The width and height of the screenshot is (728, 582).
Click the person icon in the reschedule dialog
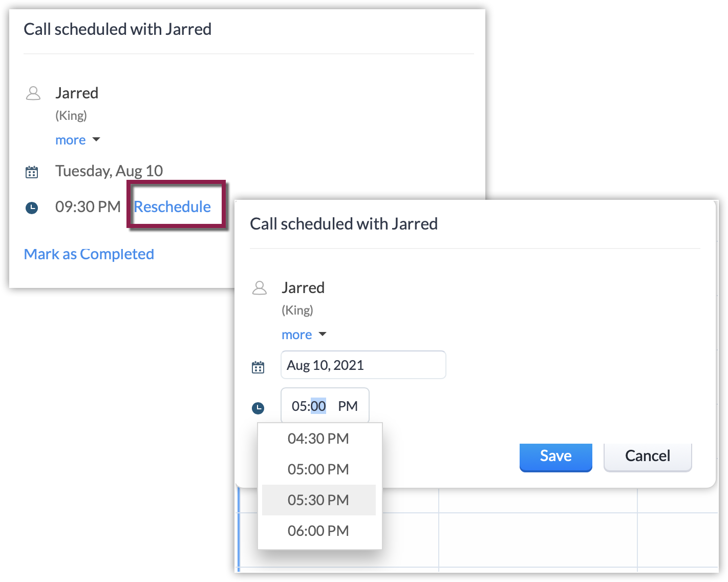coord(260,288)
